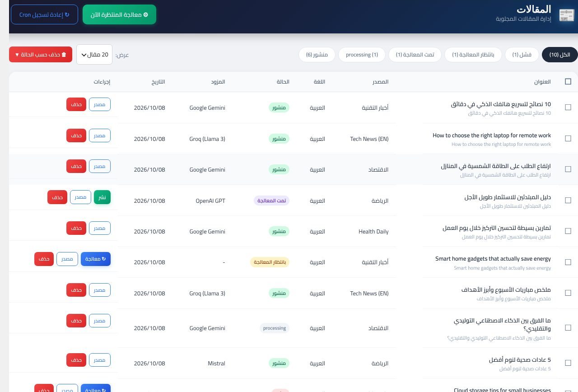
Task: Click the بانتظار المعالجة status badge
Action: [270, 262]
